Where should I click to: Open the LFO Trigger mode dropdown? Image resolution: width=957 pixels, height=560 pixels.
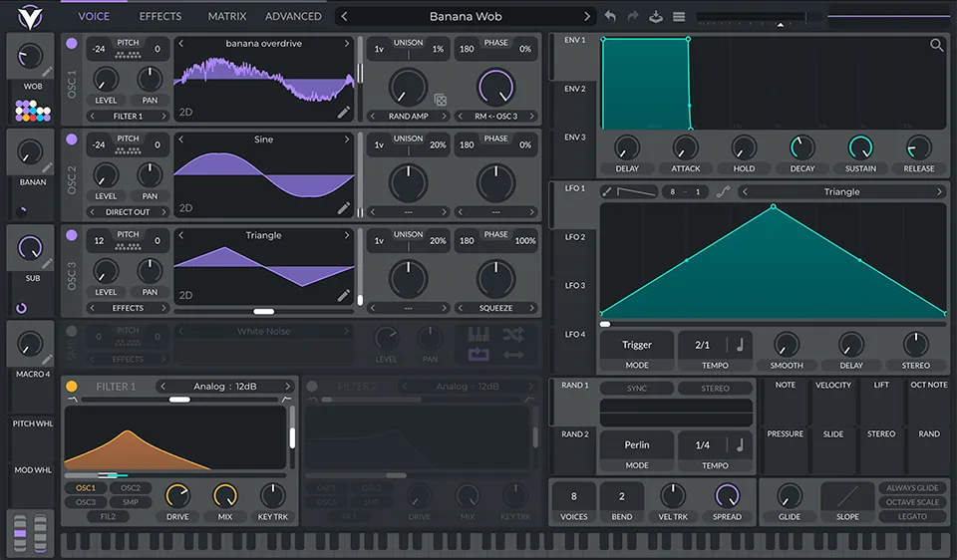click(x=636, y=346)
